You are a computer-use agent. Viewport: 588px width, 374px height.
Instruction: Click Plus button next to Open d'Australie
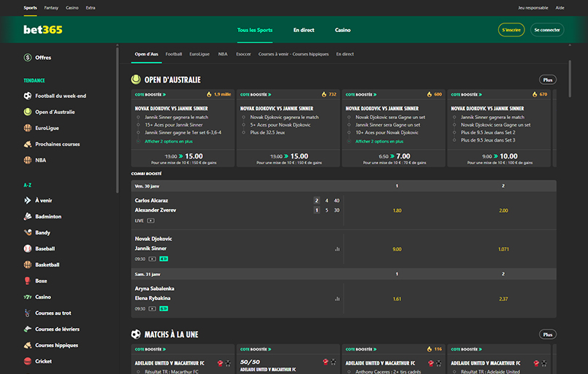click(x=548, y=80)
